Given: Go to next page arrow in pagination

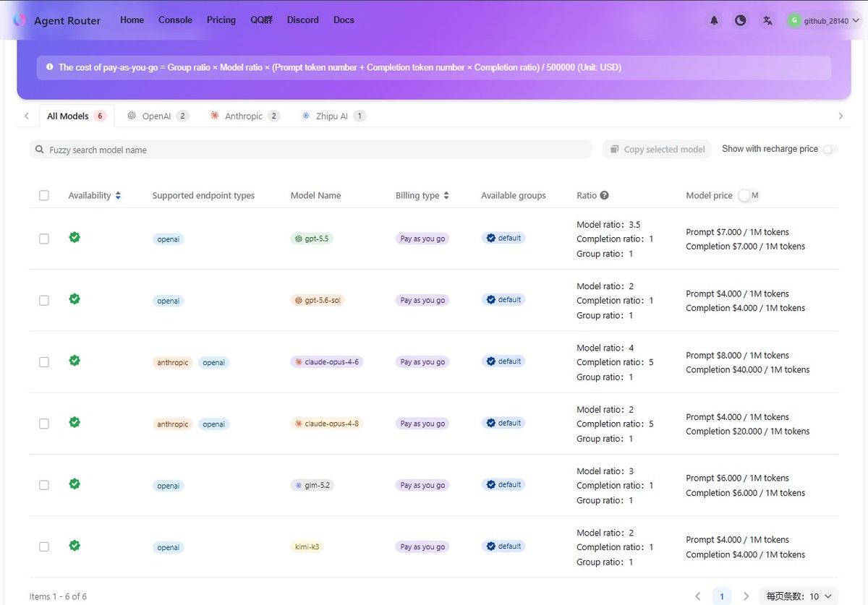Looking at the screenshot, I should coord(746,596).
